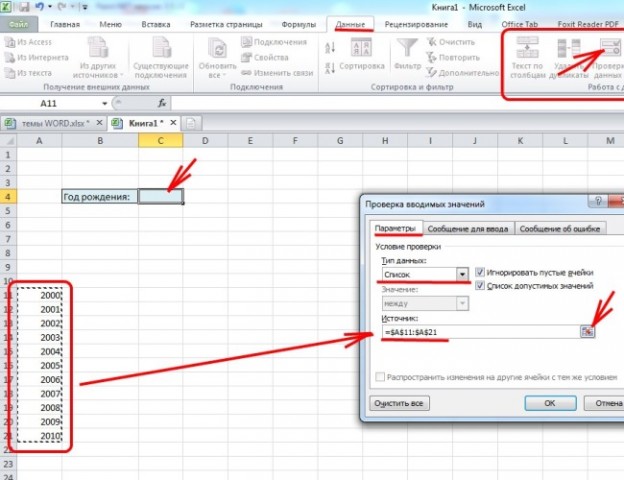Click the 'Из Интернета' web import icon
The width and height of the screenshot is (624, 480).
pos(10,58)
